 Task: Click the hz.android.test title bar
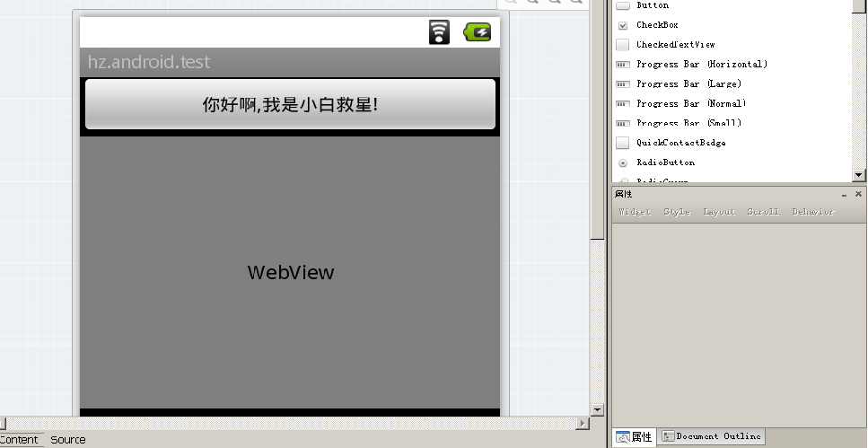pyautogui.click(x=290, y=62)
